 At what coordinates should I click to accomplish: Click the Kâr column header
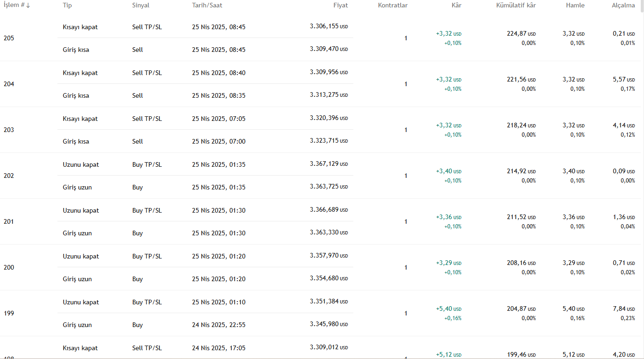pyautogui.click(x=456, y=6)
